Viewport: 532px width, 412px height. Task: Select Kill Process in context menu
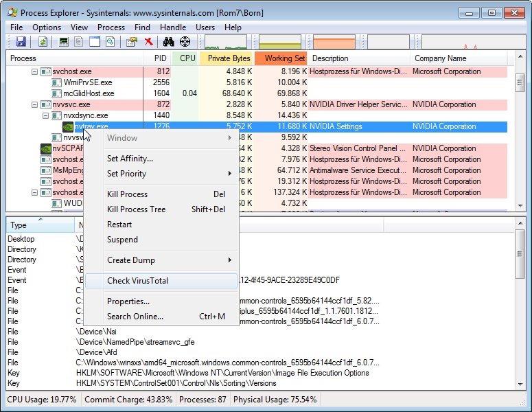(161, 194)
